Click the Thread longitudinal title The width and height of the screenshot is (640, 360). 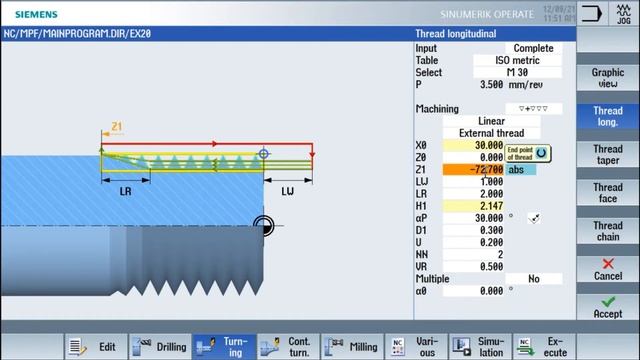pyautogui.click(x=456, y=34)
